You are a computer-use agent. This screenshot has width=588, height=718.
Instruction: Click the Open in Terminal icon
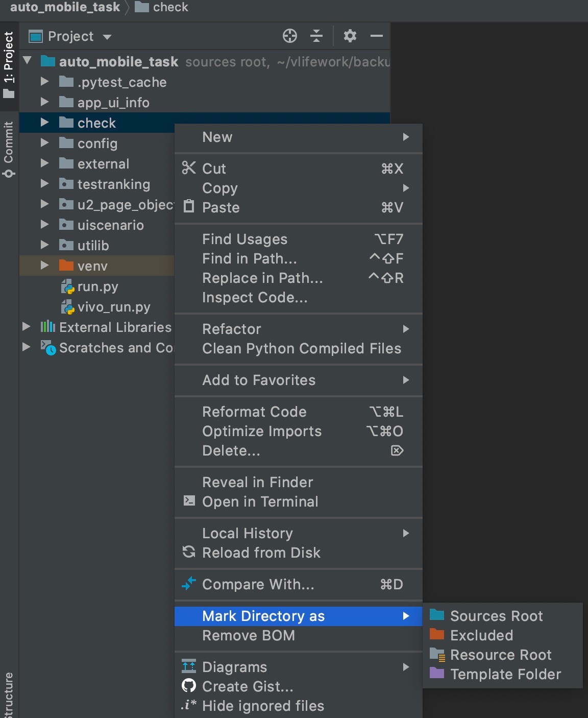click(x=189, y=501)
